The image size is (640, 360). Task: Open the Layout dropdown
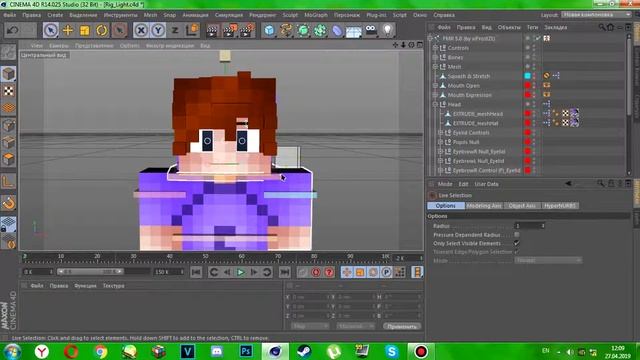596,15
